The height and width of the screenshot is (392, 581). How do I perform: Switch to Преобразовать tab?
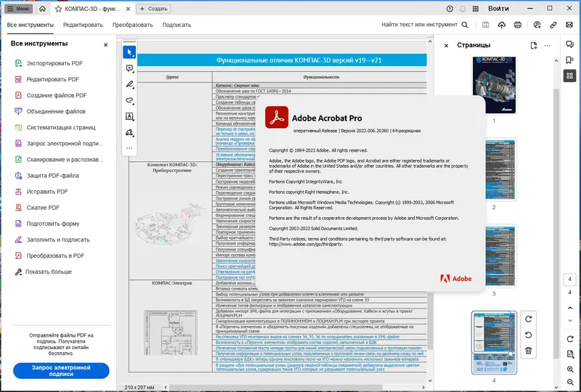coord(133,25)
